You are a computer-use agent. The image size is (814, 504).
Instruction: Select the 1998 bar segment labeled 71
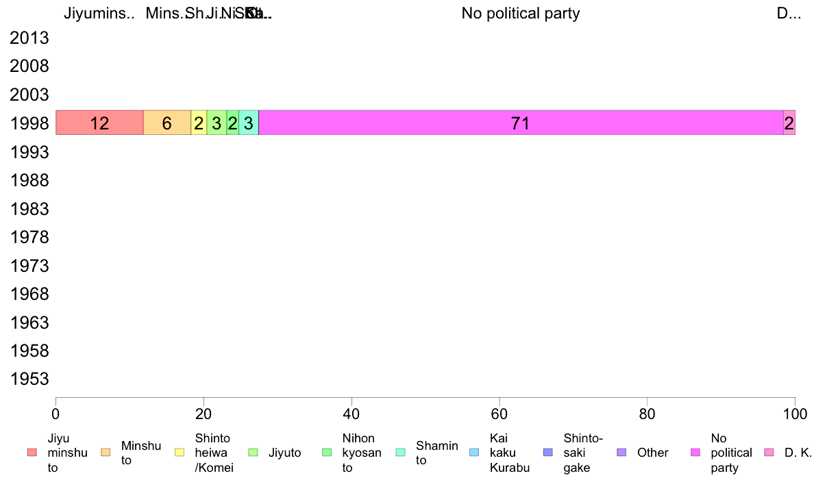tap(521, 123)
